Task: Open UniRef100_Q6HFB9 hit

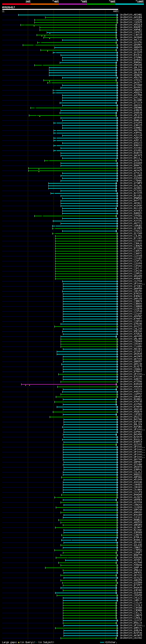Action: click(x=131, y=289)
